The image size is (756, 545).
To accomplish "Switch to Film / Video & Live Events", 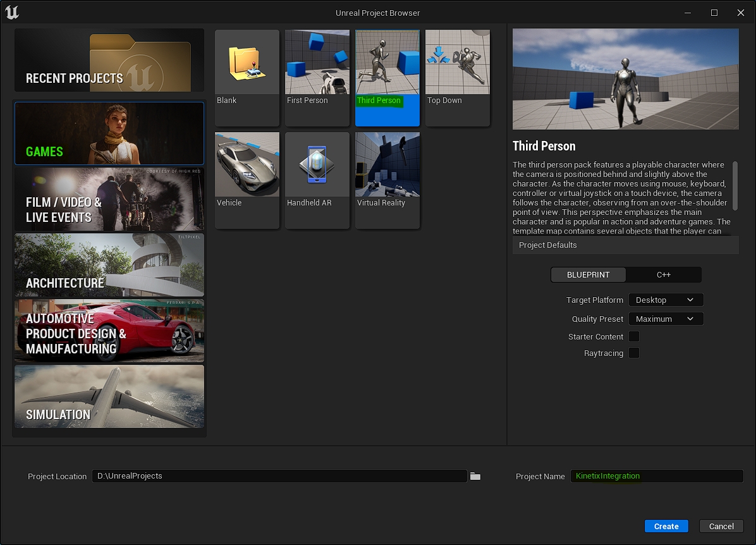I will click(109, 200).
